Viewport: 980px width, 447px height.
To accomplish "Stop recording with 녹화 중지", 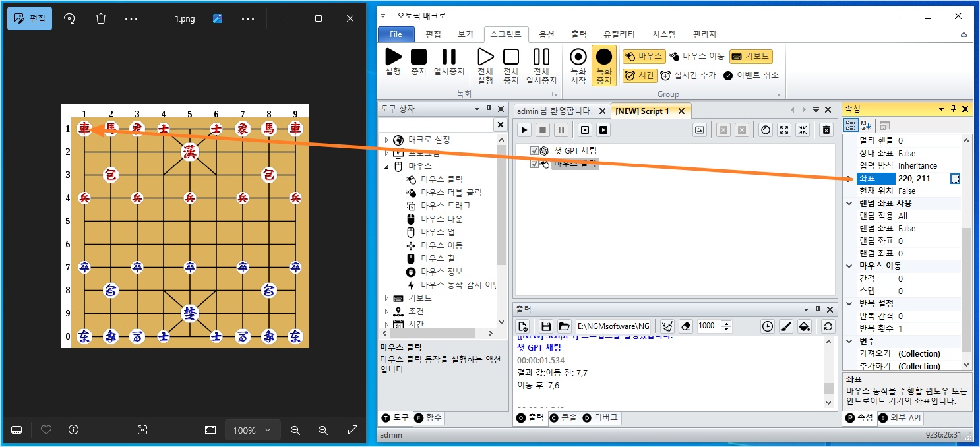I will pyautogui.click(x=603, y=66).
